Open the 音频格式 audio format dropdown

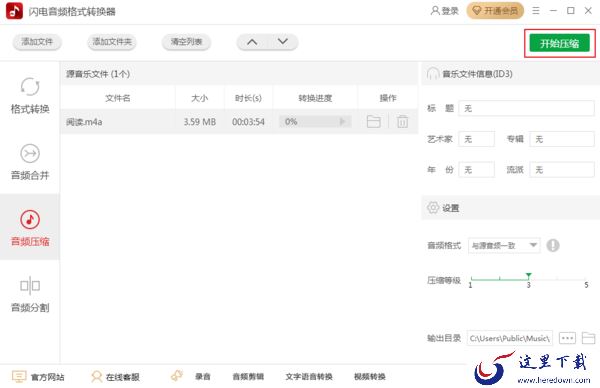[x=504, y=245]
